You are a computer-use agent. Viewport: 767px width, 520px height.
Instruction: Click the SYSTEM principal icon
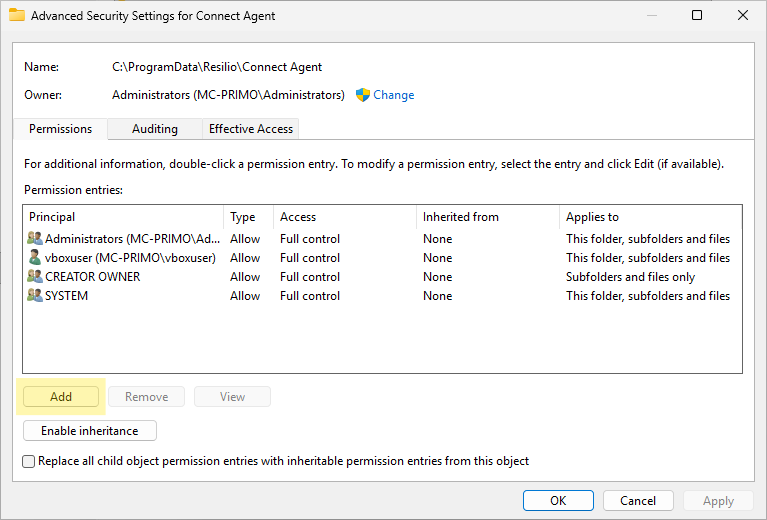pos(35,296)
